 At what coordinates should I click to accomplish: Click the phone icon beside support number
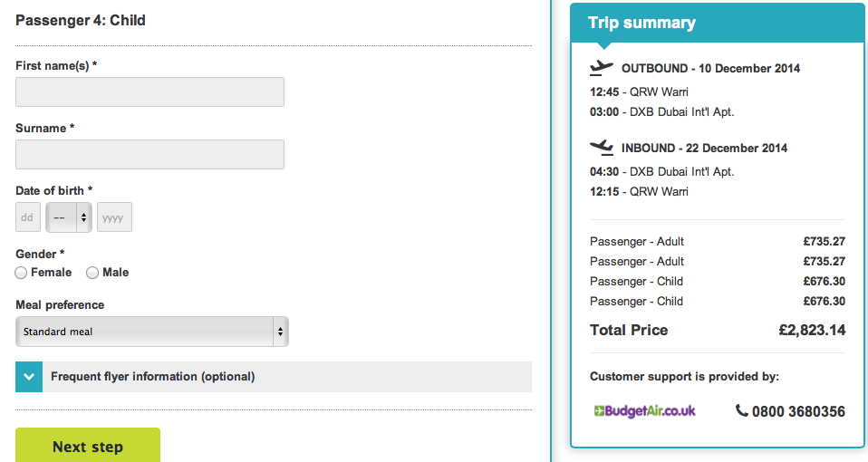pos(741,410)
